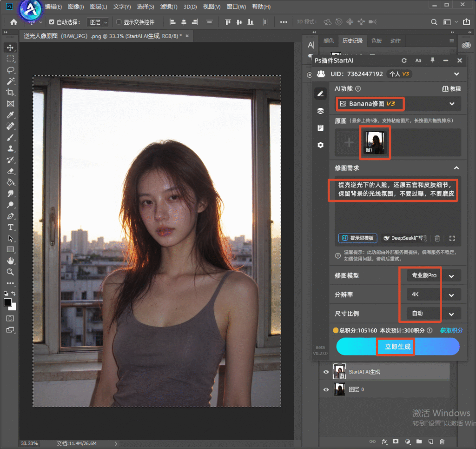Select the Brush tool
This screenshot has height=449, width=476.
coord(10,137)
